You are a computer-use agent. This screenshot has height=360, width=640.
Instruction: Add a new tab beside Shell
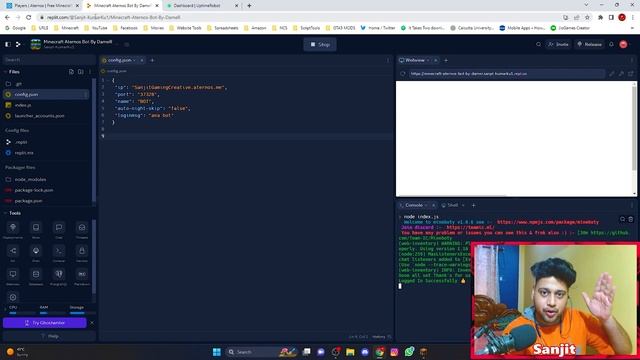click(x=473, y=205)
